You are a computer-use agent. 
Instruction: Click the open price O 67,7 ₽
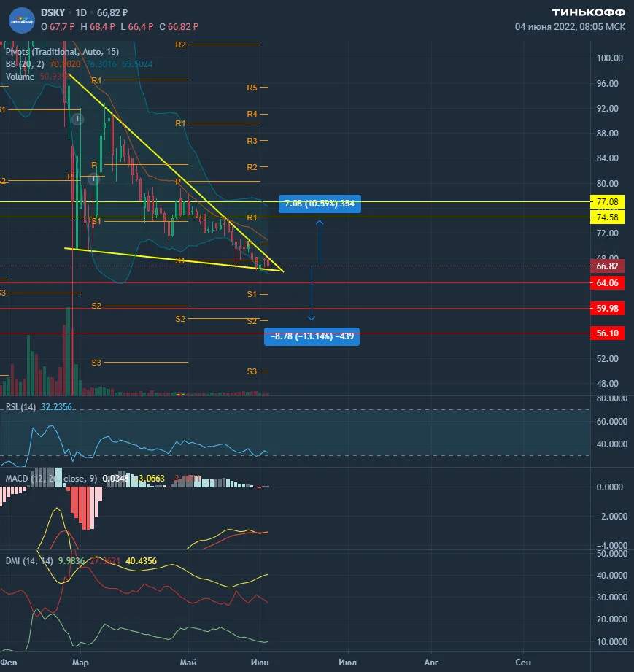[58, 26]
